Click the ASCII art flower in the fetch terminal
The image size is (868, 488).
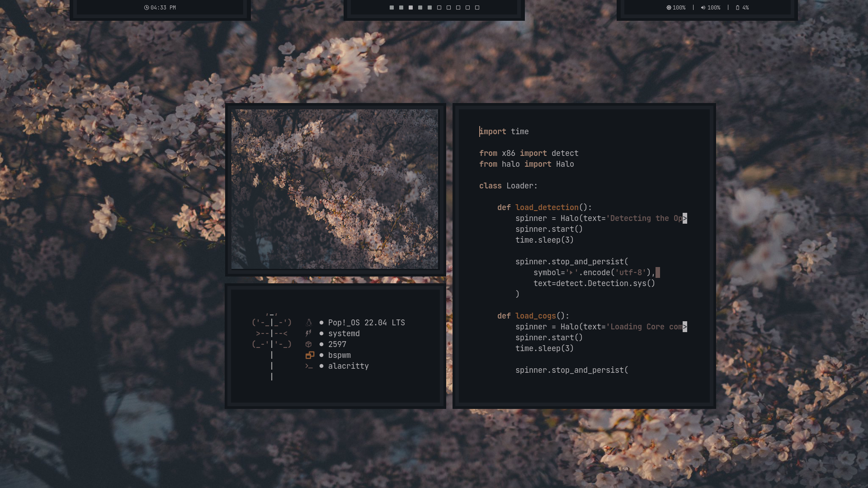(272, 346)
